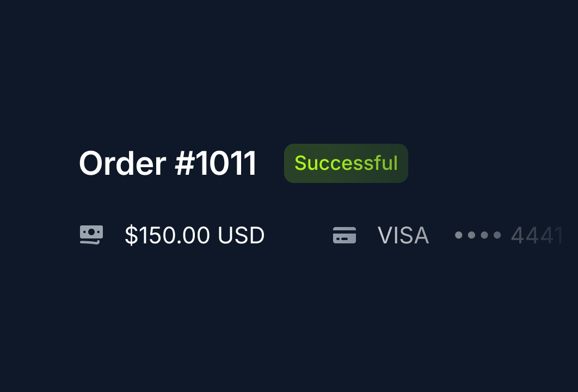Select the card payment method icon
This screenshot has height=392, width=578.
[344, 235]
